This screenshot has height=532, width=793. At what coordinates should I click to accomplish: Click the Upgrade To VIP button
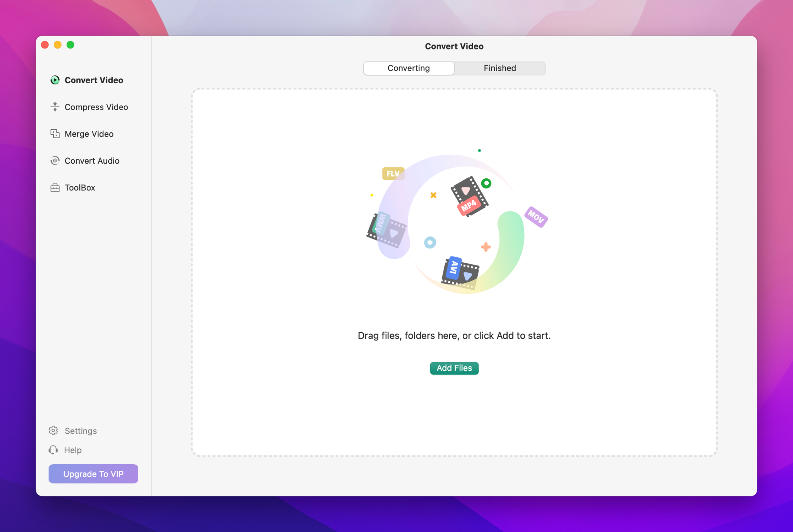93,474
